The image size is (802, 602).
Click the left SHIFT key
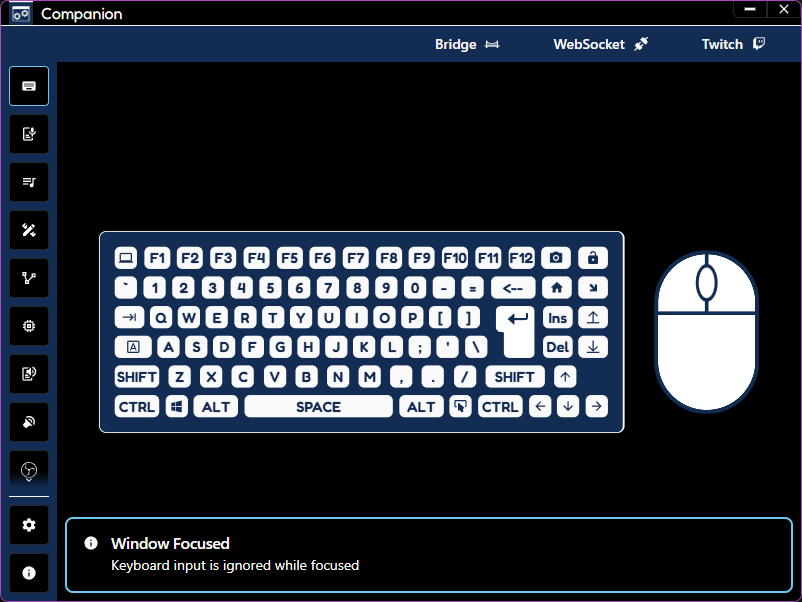(137, 377)
